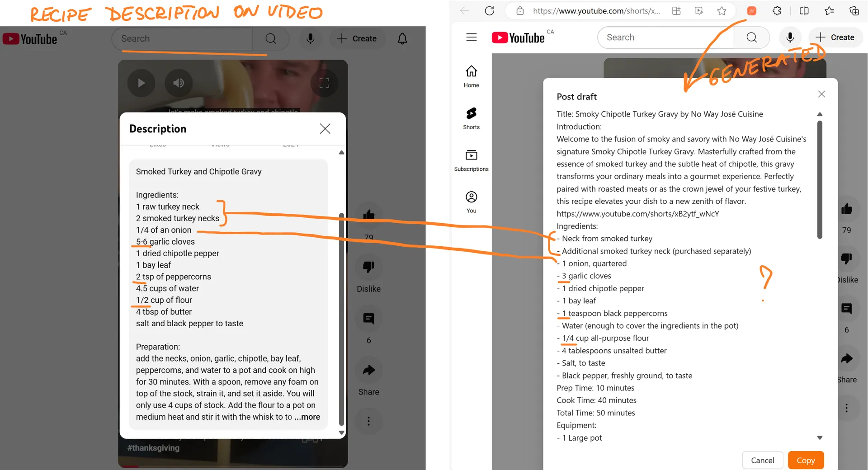Open more options menu in the right window

coord(847,408)
